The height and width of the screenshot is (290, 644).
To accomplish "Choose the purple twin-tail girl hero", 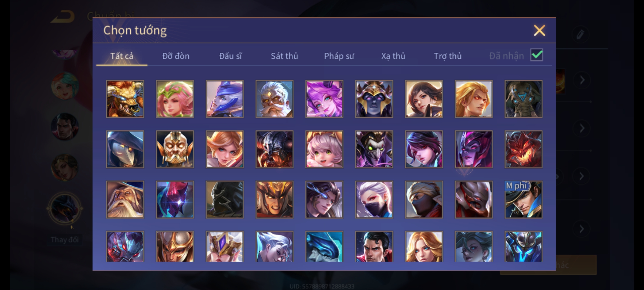I will point(324,99).
